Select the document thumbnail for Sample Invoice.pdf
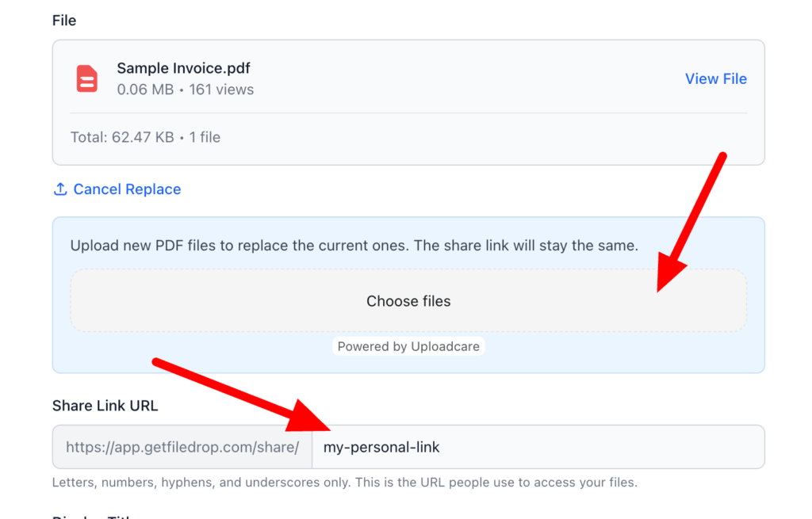812x519 pixels. point(86,78)
